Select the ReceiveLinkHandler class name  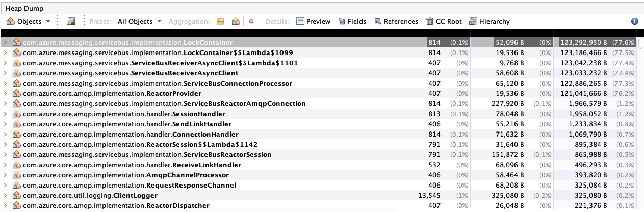pyautogui.click(x=207, y=165)
